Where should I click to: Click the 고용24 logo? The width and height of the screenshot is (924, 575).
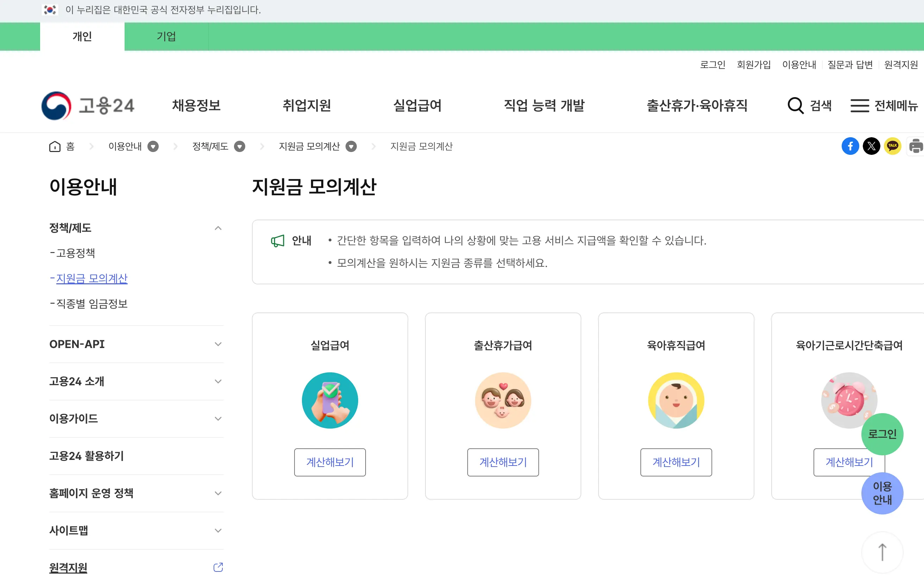pos(88,105)
